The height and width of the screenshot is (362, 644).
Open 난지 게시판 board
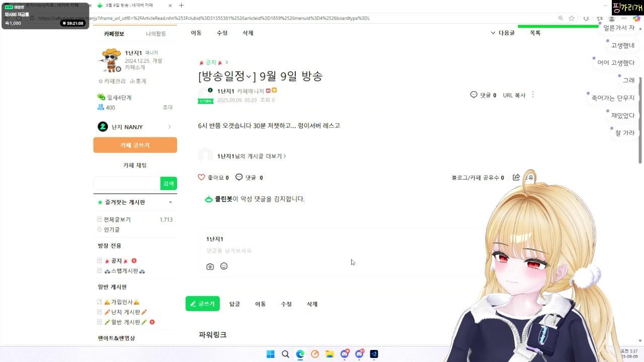point(125,312)
